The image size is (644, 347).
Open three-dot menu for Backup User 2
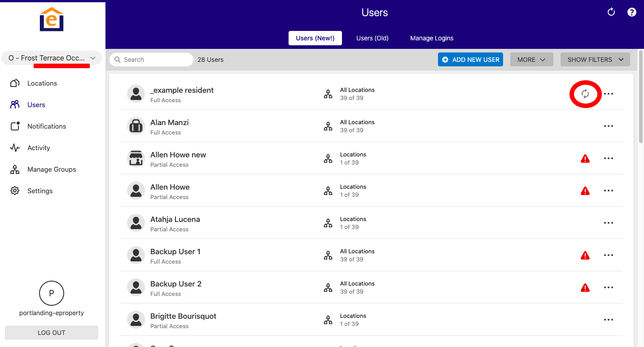pos(609,287)
